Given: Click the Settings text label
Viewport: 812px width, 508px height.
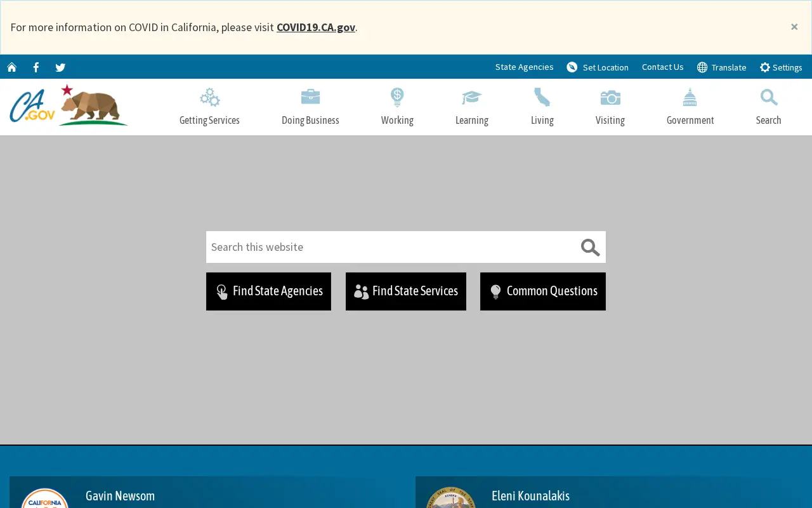Looking at the screenshot, I should tap(787, 67).
